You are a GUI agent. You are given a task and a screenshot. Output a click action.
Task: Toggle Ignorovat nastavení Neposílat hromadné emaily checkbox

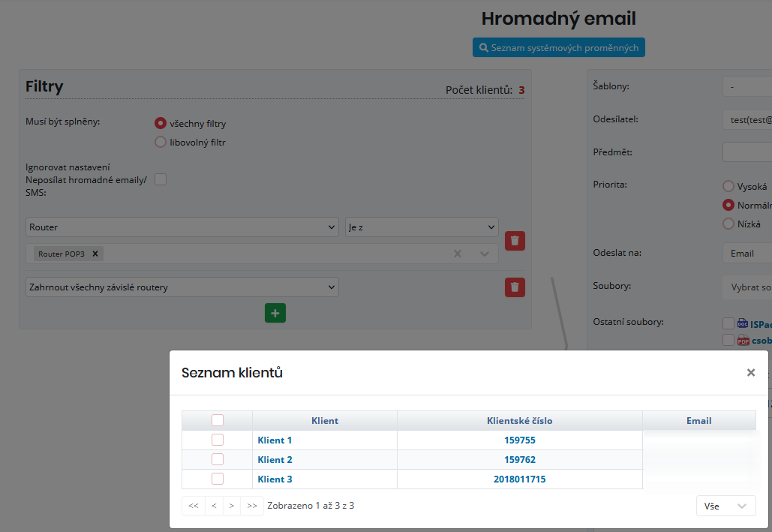161,179
